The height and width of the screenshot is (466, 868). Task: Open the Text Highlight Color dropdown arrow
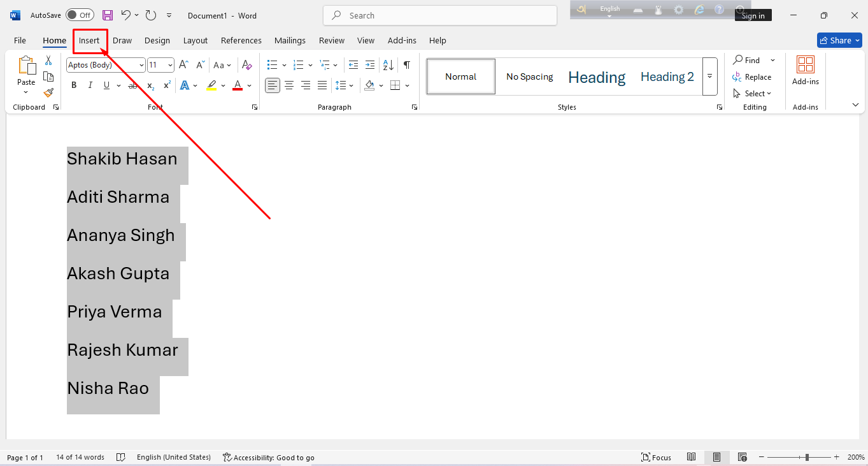pos(223,85)
